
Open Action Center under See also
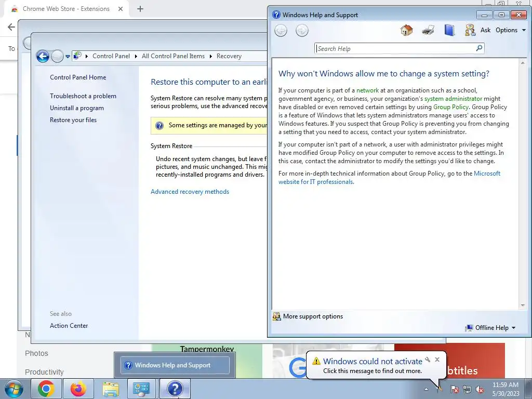click(69, 326)
